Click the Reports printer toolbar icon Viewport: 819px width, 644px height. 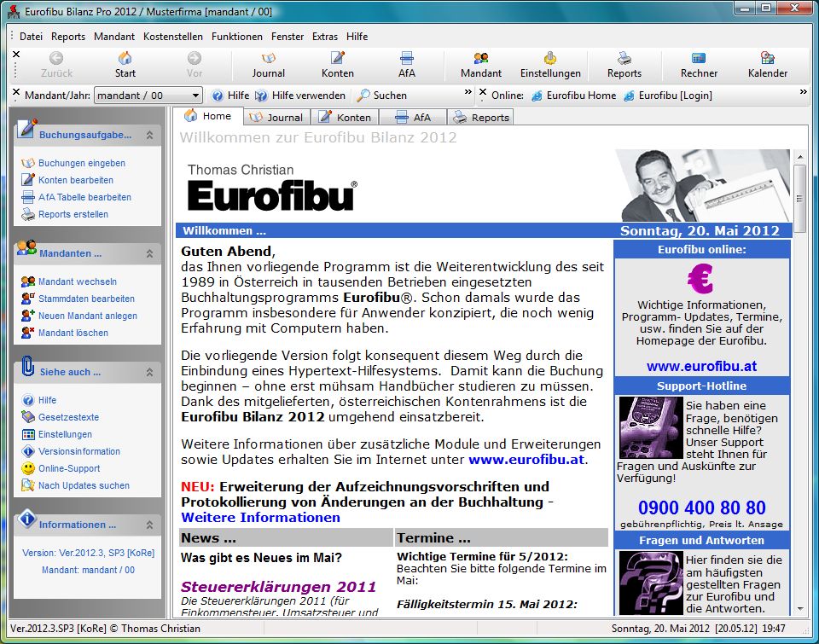click(x=624, y=65)
